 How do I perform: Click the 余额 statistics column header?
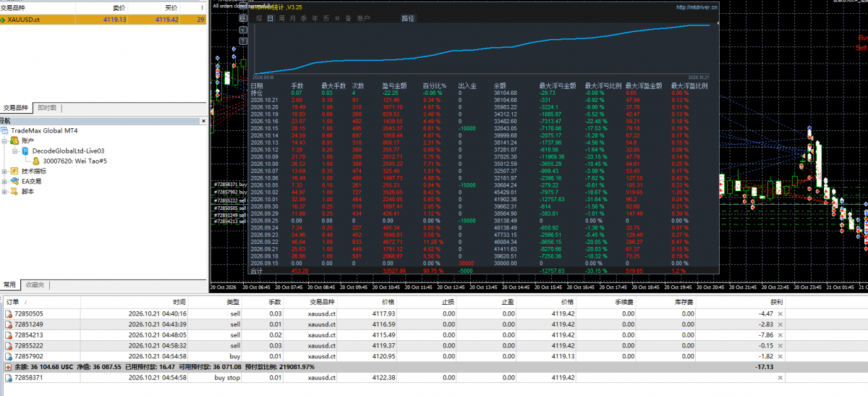pos(501,85)
